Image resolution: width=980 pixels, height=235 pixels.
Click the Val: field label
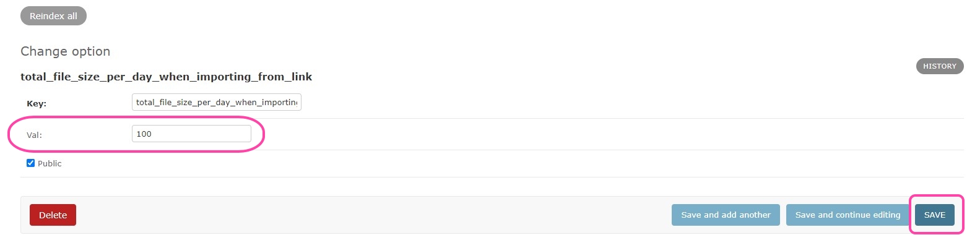click(34, 135)
